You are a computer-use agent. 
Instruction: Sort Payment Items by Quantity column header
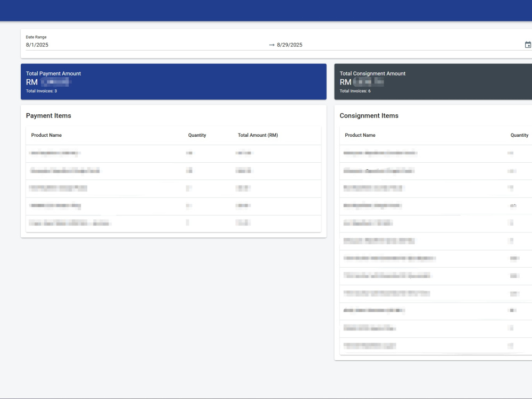coord(197,135)
